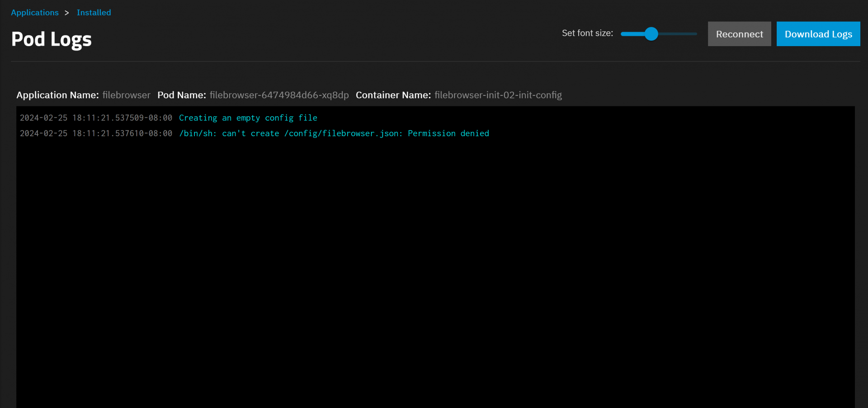Select the 'Permission denied' log line

tap(334, 133)
